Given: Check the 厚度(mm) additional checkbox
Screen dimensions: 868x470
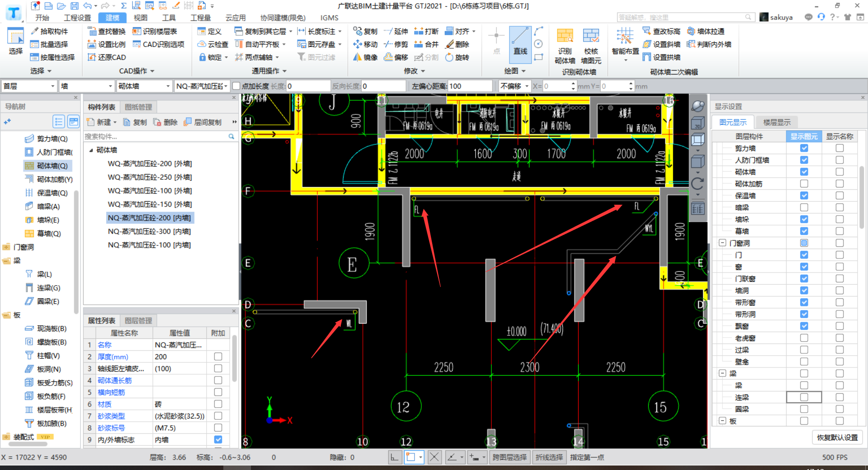Looking at the screenshot, I should [218, 357].
